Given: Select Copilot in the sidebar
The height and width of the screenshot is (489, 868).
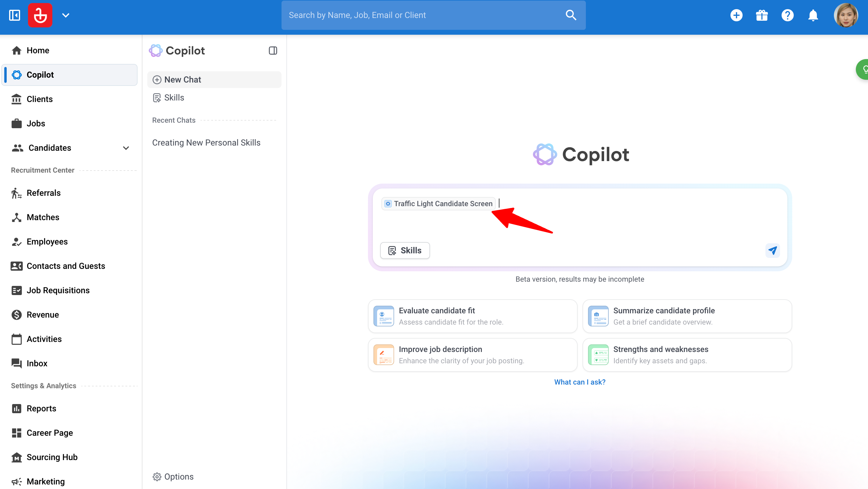Looking at the screenshot, I should (x=69, y=75).
